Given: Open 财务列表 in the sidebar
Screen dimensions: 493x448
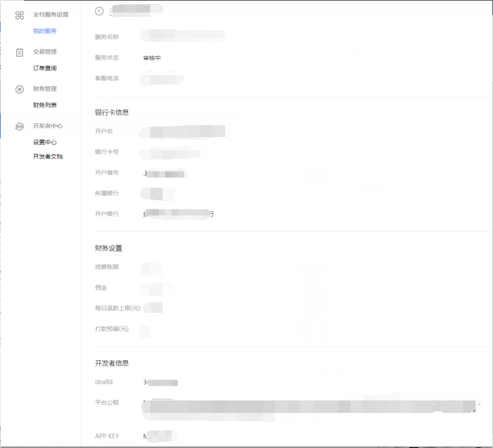Looking at the screenshot, I should click(44, 105).
